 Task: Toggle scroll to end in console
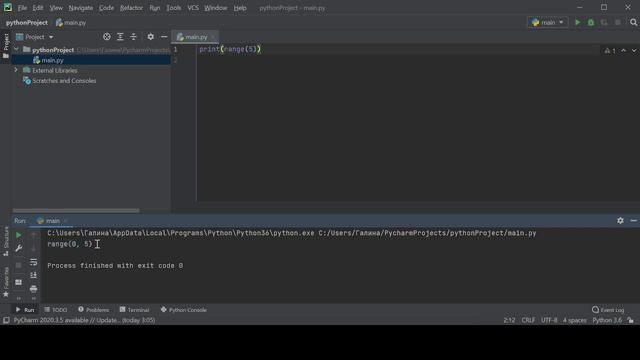click(33, 275)
